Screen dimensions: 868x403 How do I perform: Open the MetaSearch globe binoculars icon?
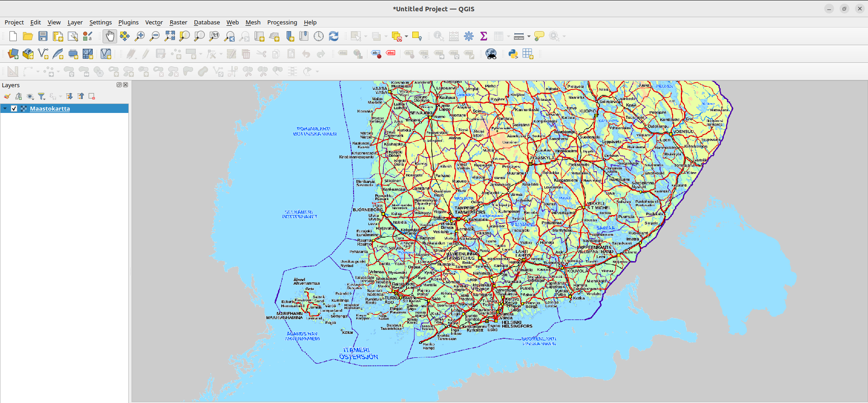(x=491, y=54)
